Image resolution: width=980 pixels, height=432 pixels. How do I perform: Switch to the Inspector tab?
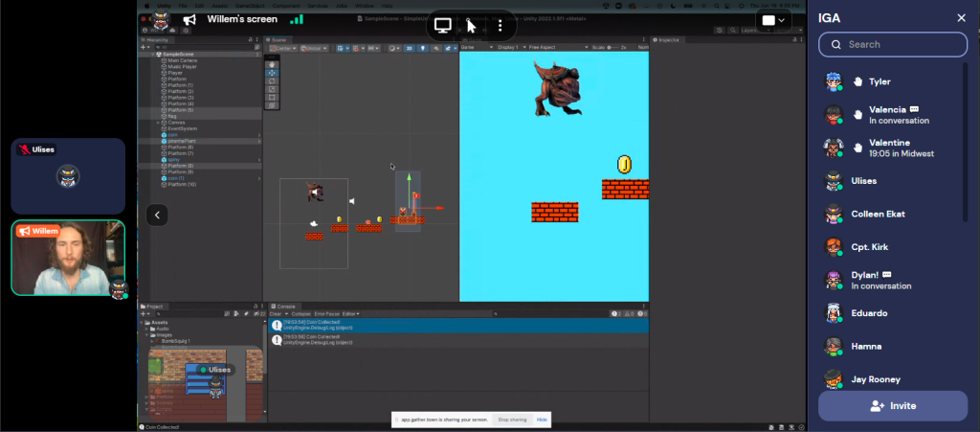669,39
